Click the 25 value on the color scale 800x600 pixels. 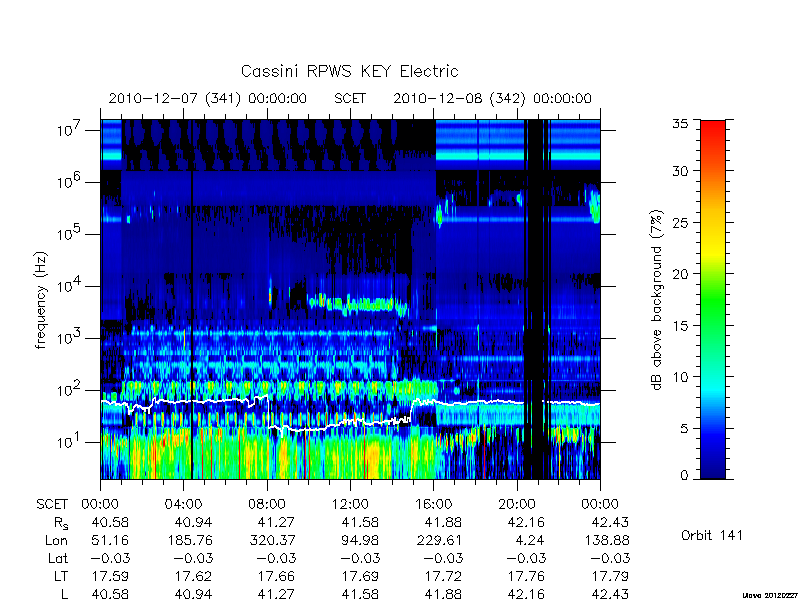coord(680,223)
